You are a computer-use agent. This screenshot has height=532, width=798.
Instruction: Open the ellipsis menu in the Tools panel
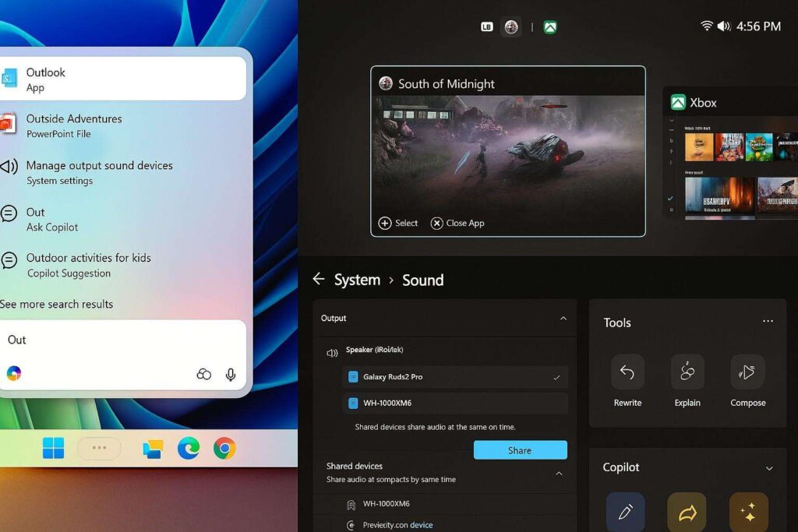[768, 321]
